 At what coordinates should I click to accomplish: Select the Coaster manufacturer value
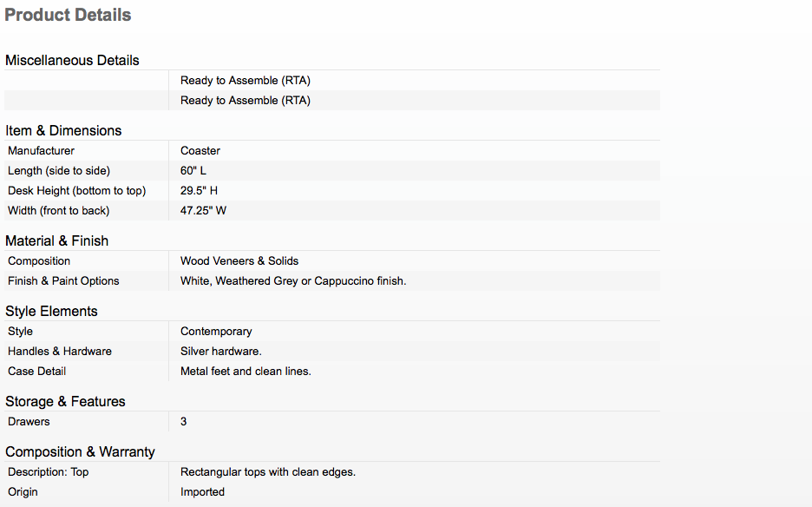point(200,151)
